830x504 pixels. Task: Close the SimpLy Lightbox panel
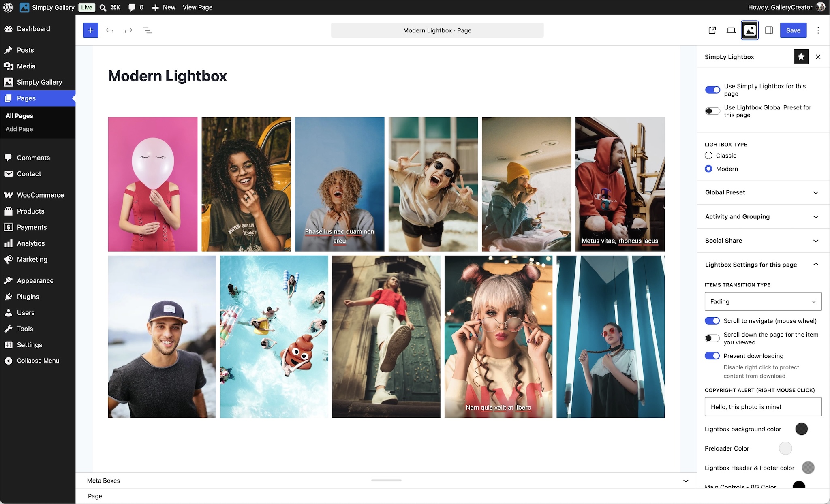click(818, 57)
